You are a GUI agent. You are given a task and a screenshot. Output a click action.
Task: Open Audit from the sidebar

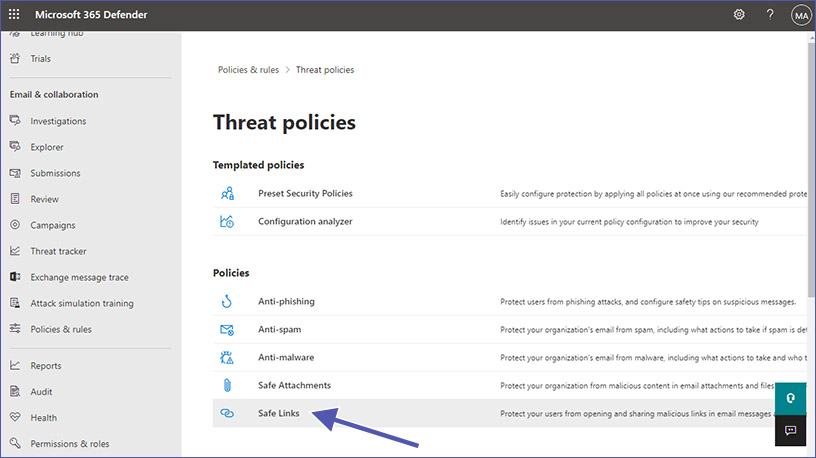tap(41, 392)
